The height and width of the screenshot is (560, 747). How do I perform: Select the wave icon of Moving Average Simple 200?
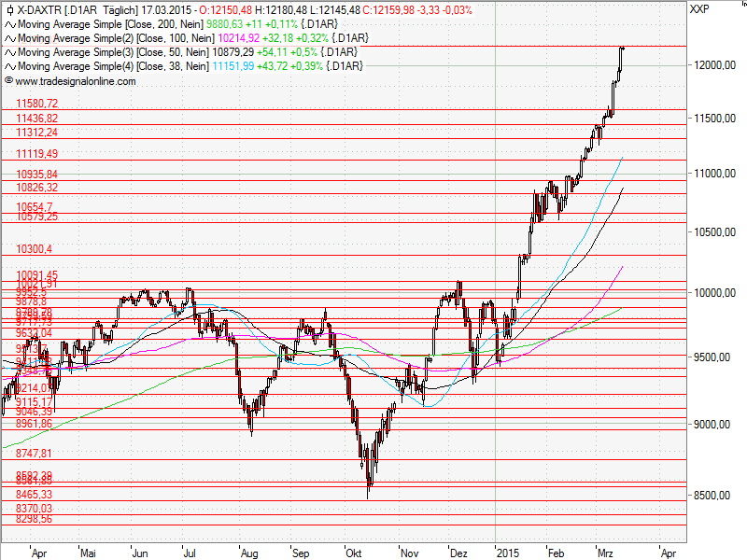point(9,24)
